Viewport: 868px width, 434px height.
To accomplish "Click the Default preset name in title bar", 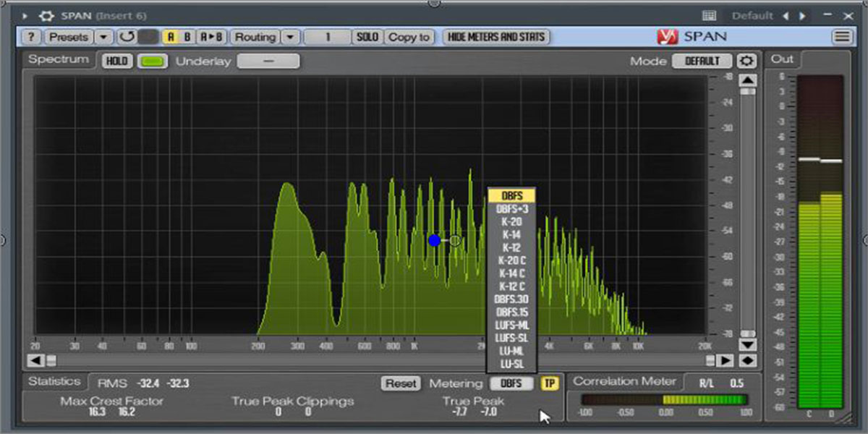I will (752, 15).
